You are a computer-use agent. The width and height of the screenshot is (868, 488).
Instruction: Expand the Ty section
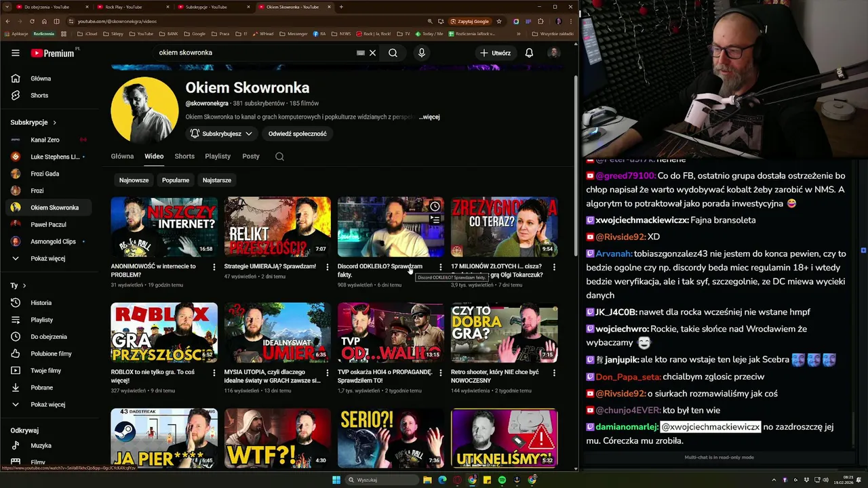18,286
